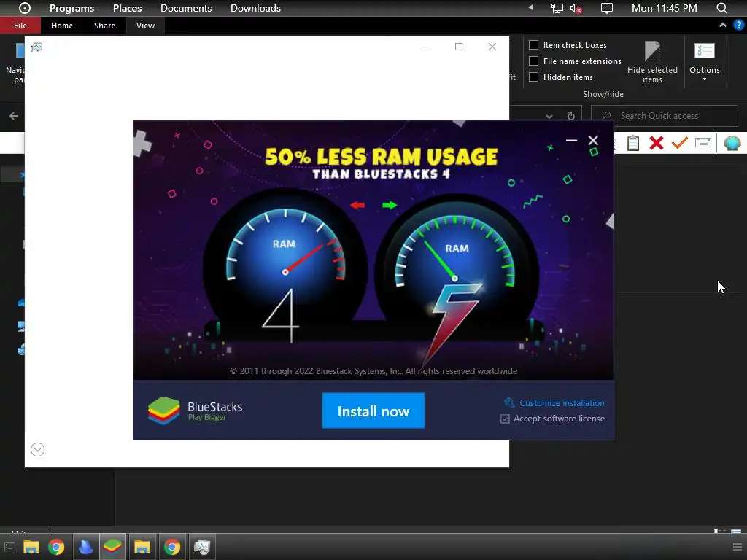Open first File Explorer taskbar icon
The height and width of the screenshot is (560, 747).
click(31, 547)
